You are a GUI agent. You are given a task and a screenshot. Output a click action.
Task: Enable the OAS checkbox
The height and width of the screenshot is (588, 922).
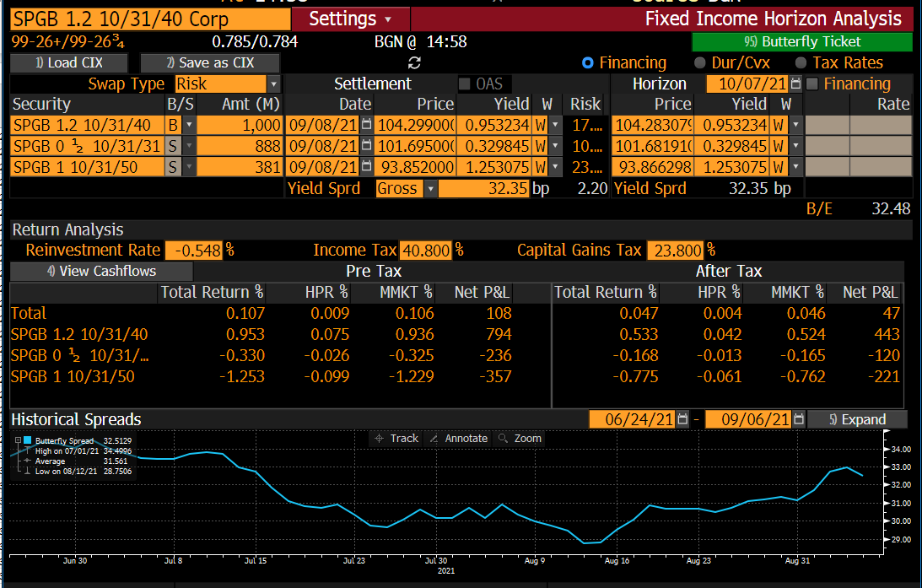coord(465,84)
